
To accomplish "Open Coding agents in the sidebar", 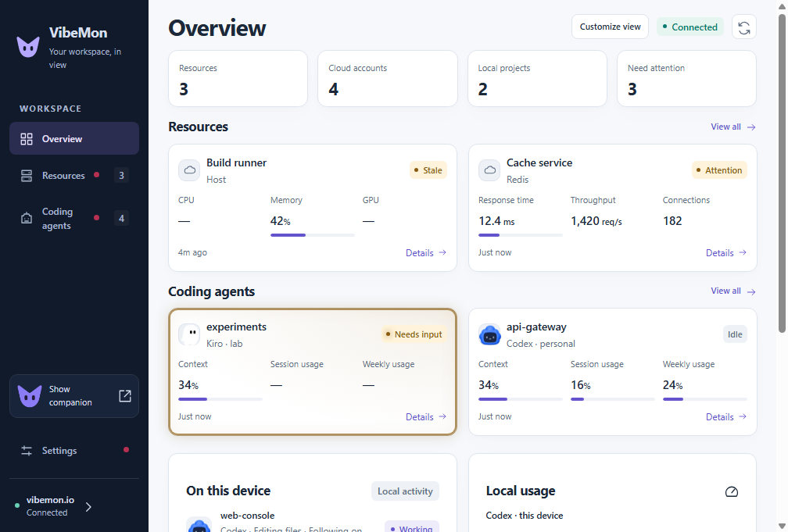I will [x=74, y=219].
